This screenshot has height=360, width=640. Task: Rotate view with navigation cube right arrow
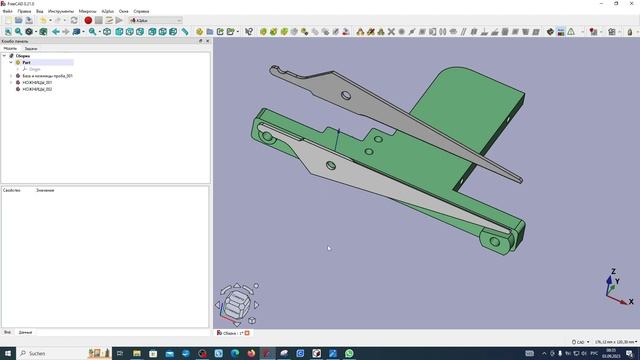point(257,304)
